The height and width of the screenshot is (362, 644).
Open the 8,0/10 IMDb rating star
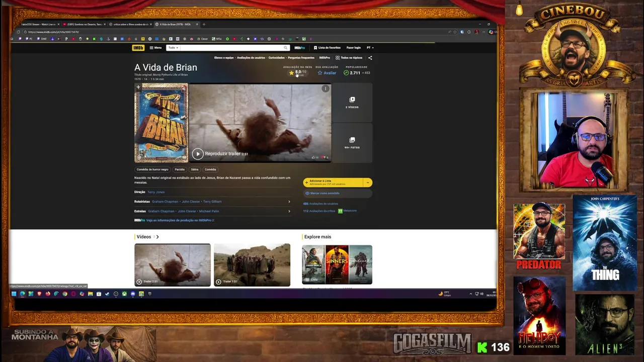[x=297, y=73]
